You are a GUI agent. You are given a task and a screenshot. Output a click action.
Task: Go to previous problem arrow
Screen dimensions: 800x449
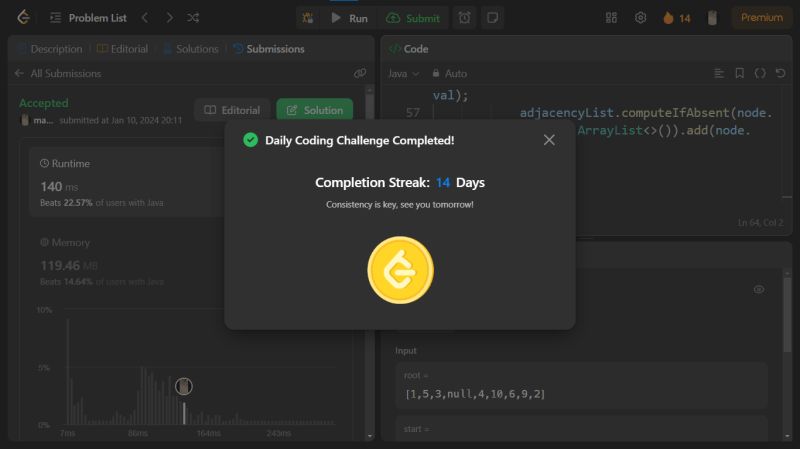(x=145, y=18)
